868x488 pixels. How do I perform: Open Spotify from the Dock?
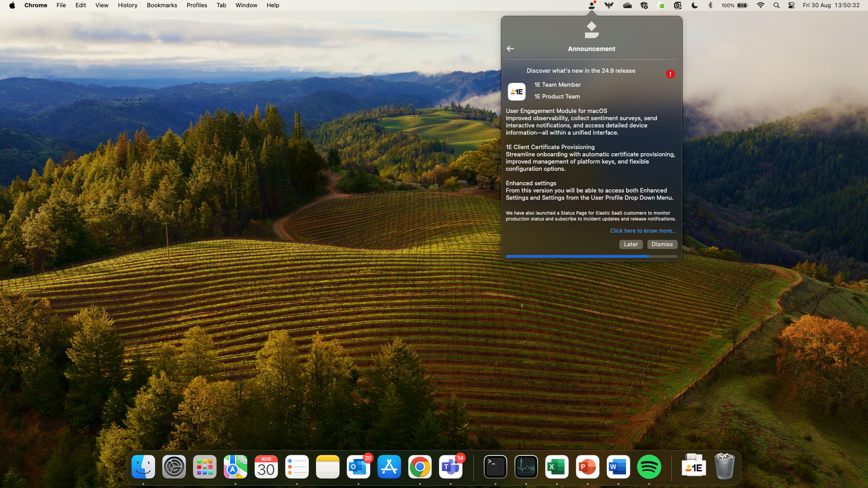649,467
